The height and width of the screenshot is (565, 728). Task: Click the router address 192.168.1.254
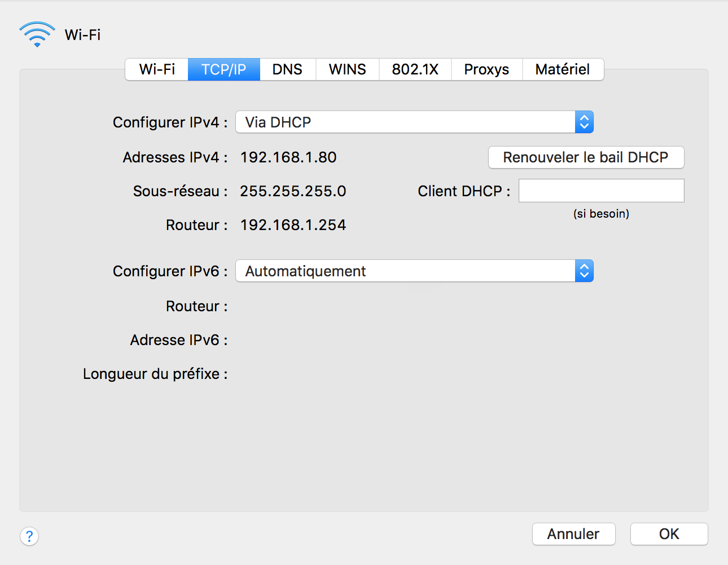(293, 225)
